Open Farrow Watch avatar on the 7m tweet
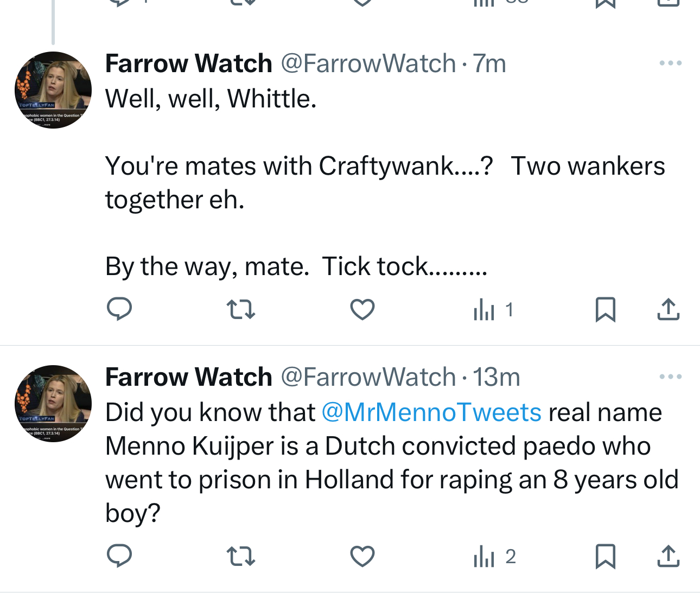The width and height of the screenshot is (700, 599). (x=53, y=90)
